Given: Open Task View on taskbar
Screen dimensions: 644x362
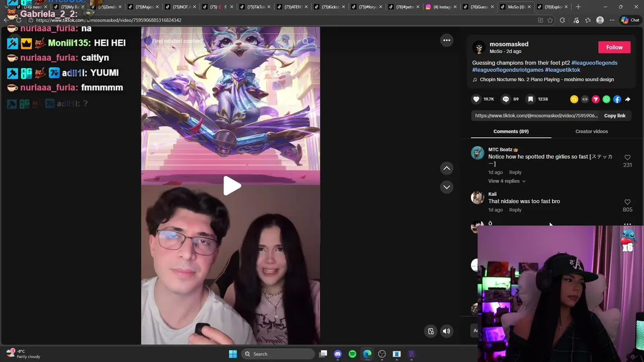Looking at the screenshot, I should coord(323,354).
